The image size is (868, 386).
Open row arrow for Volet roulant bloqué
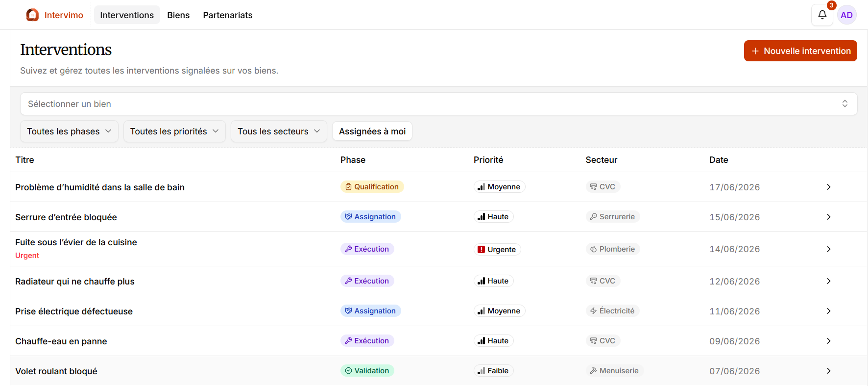pos(828,371)
